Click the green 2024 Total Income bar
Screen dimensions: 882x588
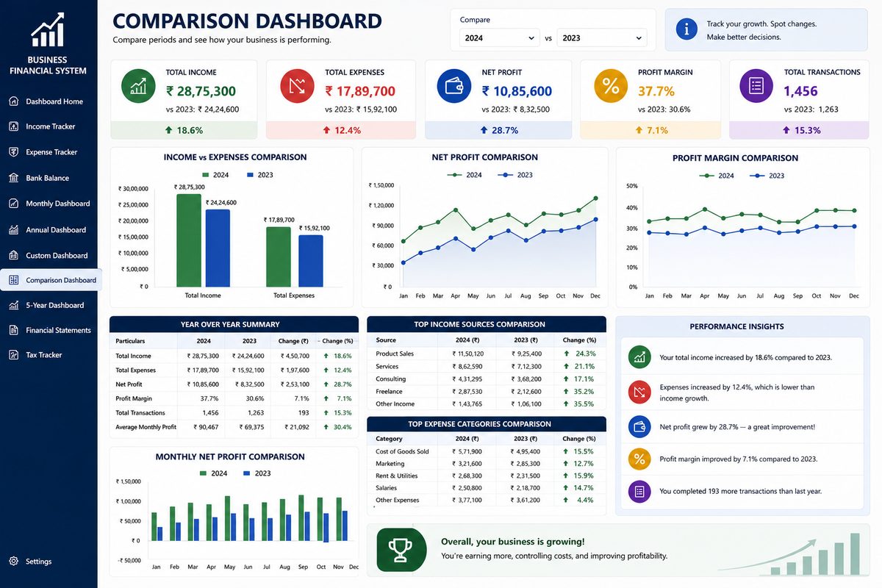[189, 240]
